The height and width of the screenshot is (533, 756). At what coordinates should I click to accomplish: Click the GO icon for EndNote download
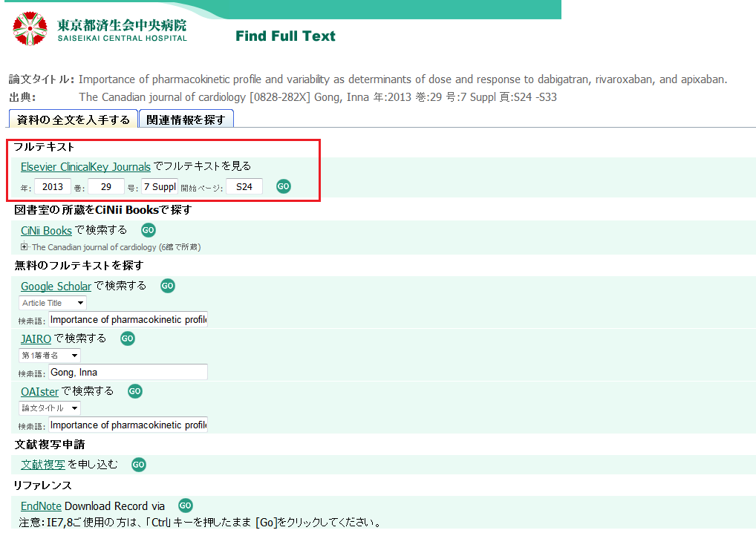point(186,506)
